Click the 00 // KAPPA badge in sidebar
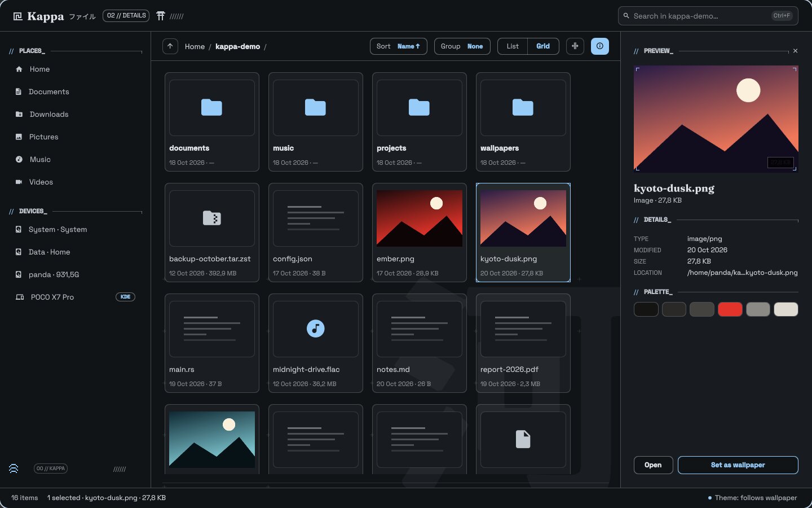This screenshot has width=812, height=508. [51, 468]
